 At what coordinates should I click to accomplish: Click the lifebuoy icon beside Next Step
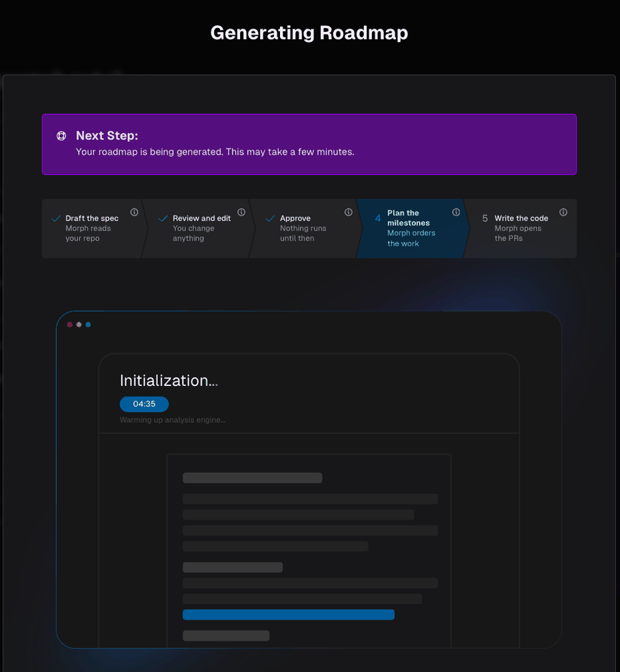coord(61,136)
